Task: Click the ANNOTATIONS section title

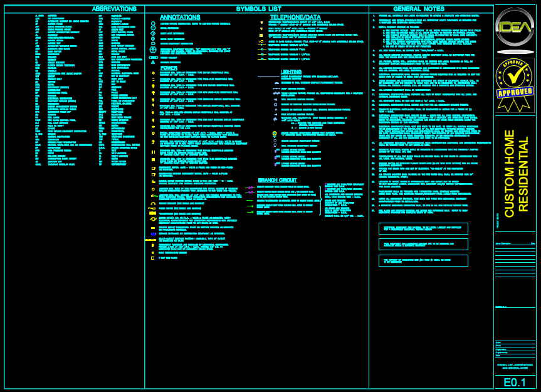Action: click(180, 17)
